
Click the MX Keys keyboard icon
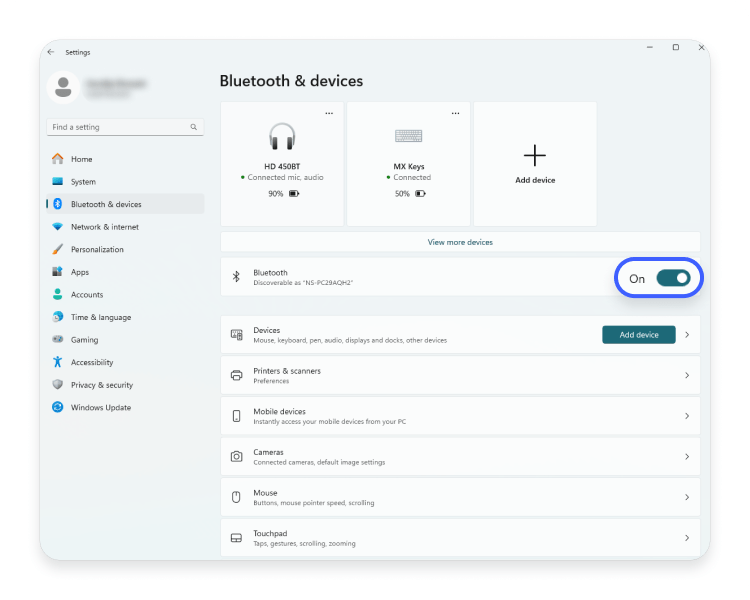pos(408,136)
